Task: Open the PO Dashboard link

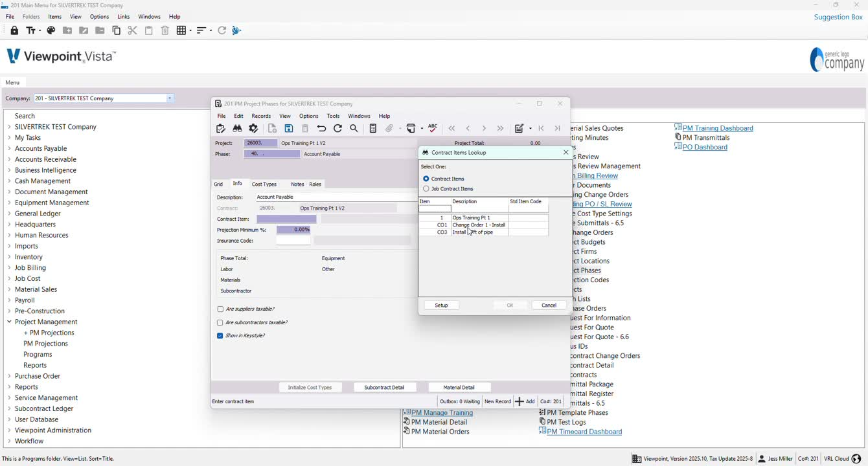Action: (705, 147)
